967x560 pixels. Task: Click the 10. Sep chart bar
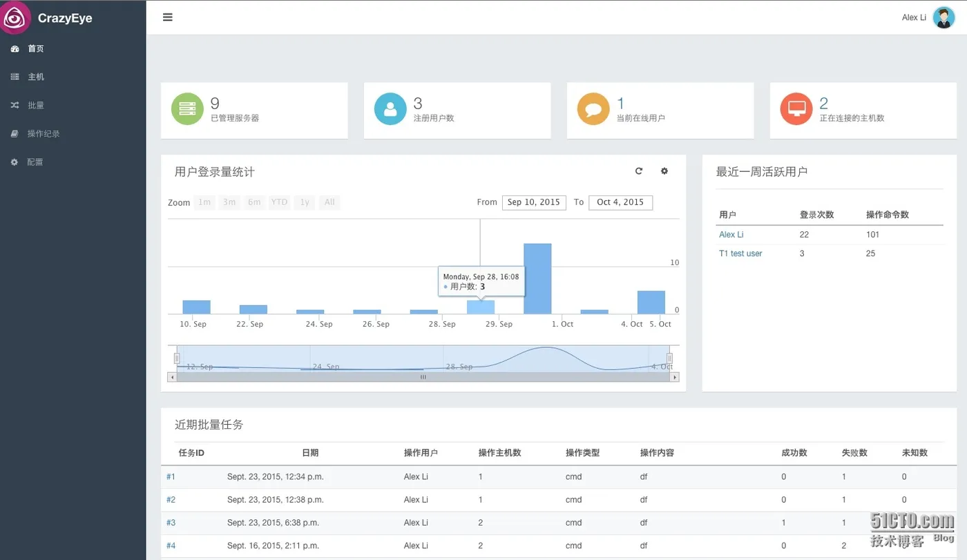click(196, 307)
